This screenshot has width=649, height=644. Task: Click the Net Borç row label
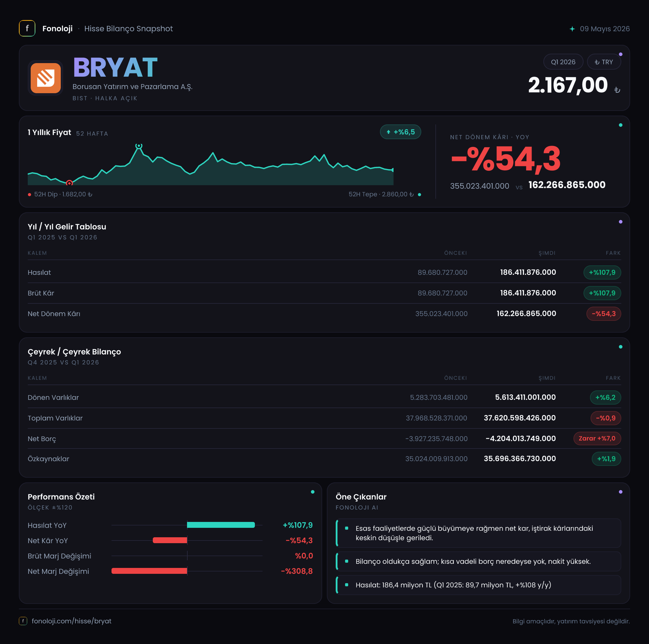(x=42, y=438)
